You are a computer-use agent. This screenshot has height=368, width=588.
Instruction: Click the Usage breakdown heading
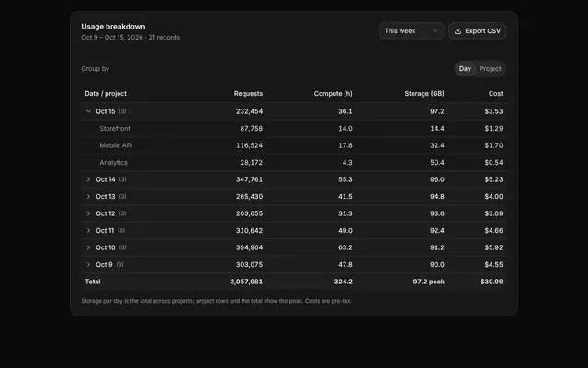pos(113,27)
